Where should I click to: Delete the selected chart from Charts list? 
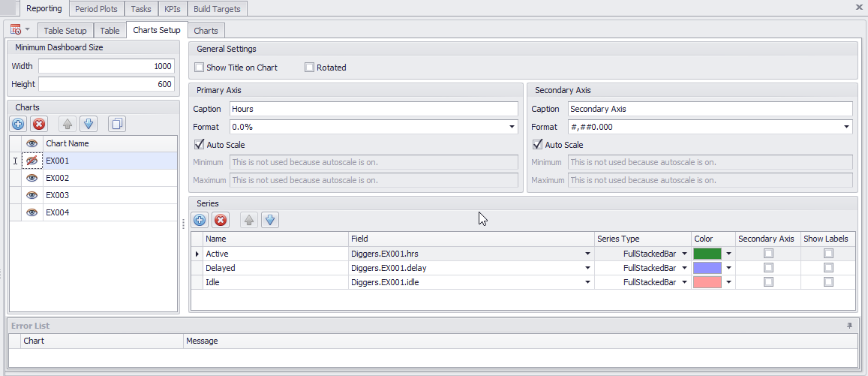pyautogui.click(x=39, y=124)
